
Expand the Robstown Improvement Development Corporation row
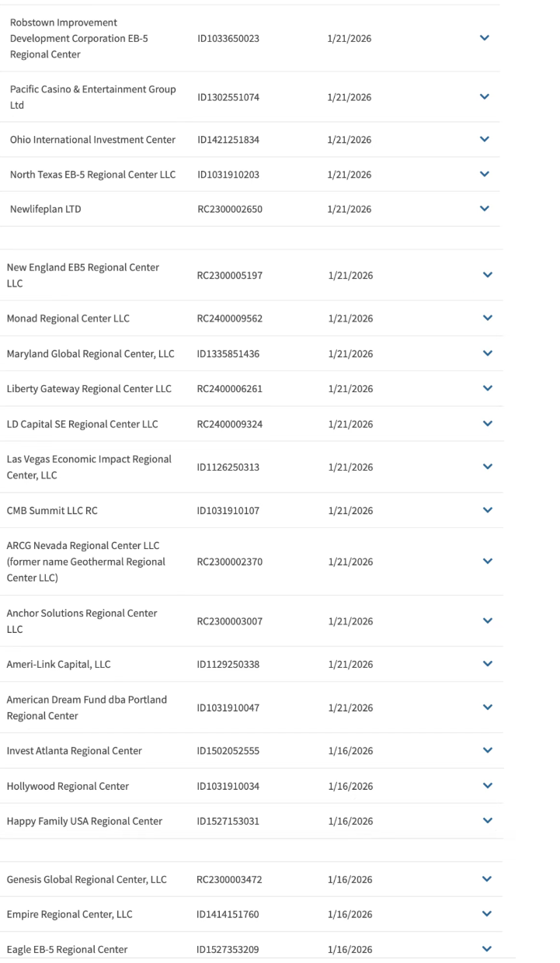click(x=485, y=38)
